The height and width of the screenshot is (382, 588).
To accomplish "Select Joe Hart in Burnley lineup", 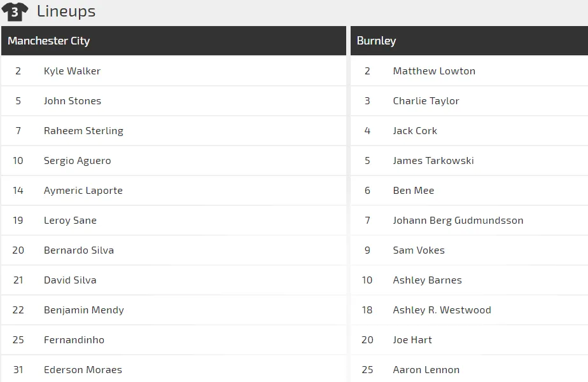I will point(412,340).
